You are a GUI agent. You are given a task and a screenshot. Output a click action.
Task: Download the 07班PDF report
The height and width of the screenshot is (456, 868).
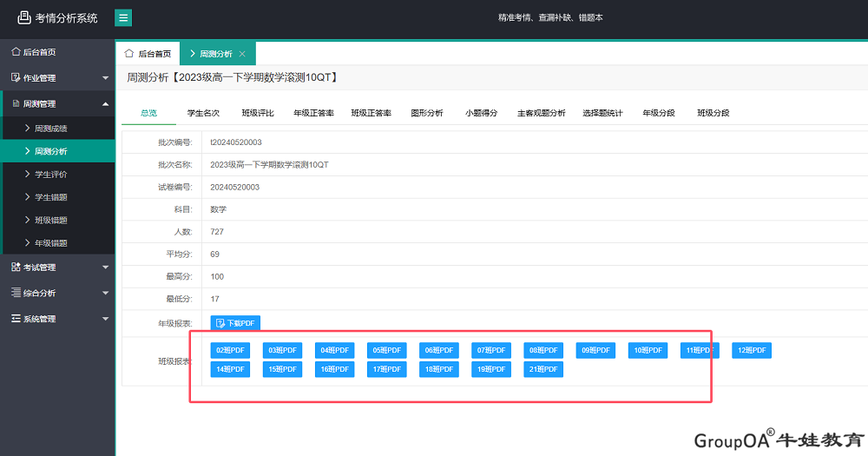click(491, 350)
